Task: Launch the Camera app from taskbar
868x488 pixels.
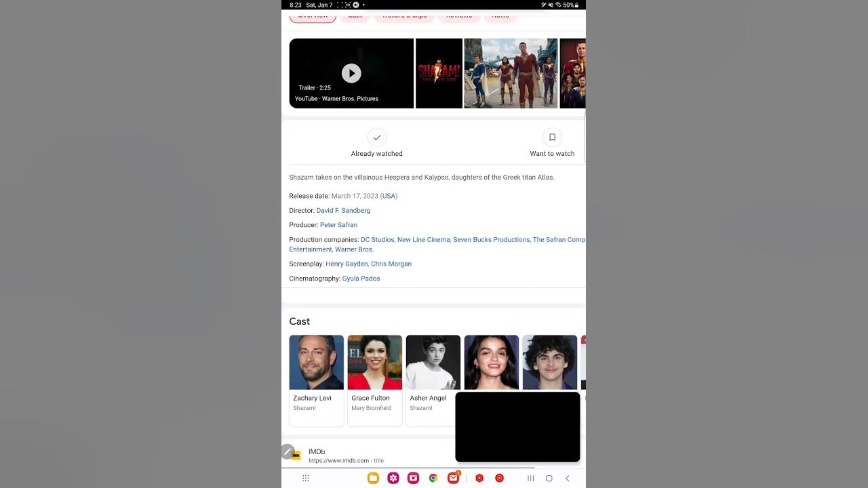Action: click(413, 479)
